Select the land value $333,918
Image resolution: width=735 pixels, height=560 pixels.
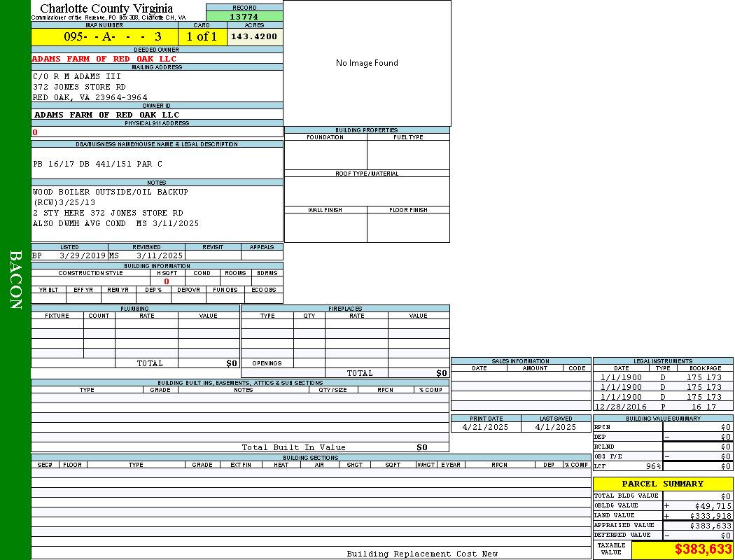(700, 516)
